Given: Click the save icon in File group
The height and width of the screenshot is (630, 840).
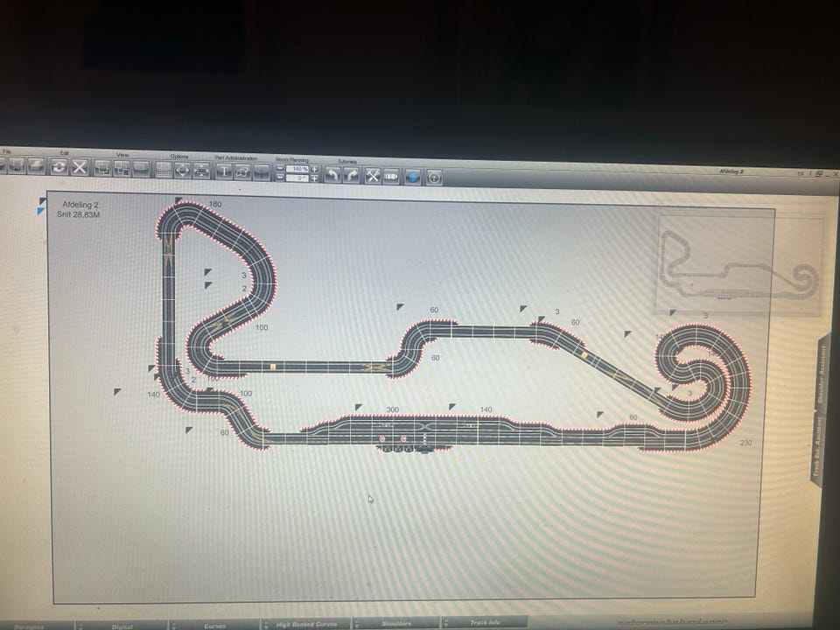Looking at the screenshot, I should pyautogui.click(x=16, y=165).
